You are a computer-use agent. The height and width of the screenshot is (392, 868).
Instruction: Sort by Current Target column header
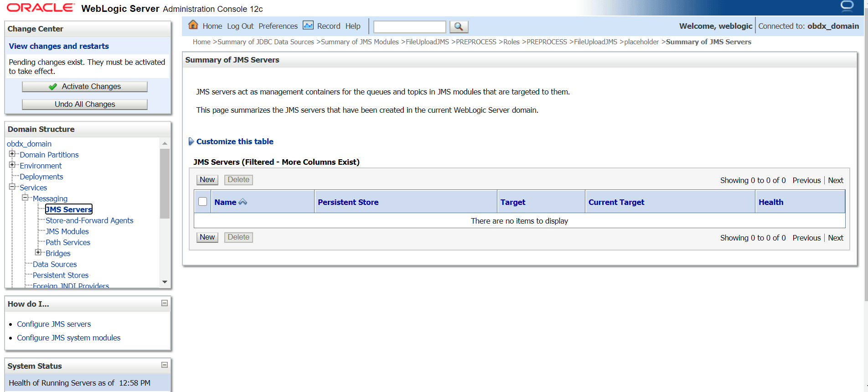[616, 202]
